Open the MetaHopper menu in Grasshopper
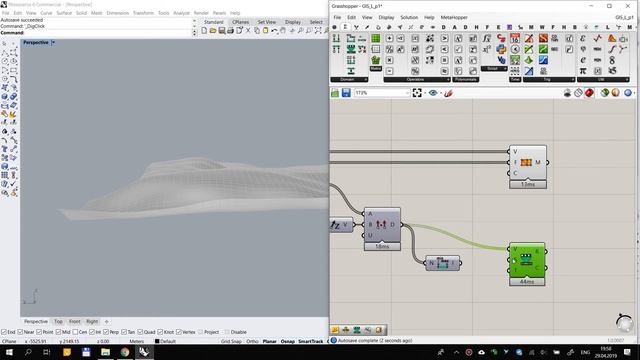The height and width of the screenshot is (360, 640). (454, 18)
